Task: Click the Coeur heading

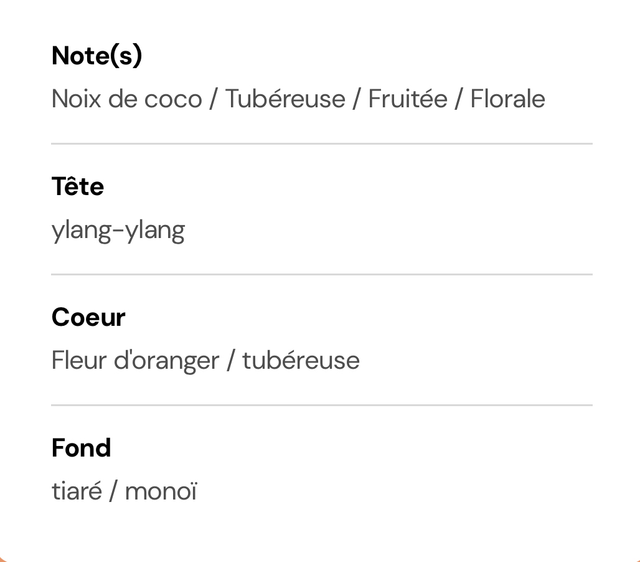Action: pos(88,318)
